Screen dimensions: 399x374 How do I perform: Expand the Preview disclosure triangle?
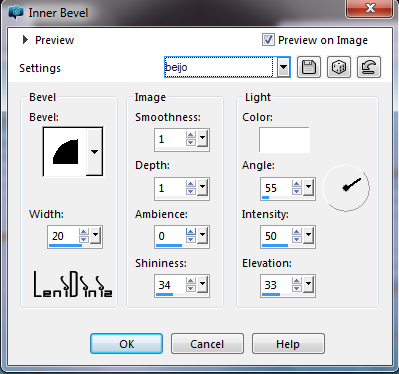(25, 40)
